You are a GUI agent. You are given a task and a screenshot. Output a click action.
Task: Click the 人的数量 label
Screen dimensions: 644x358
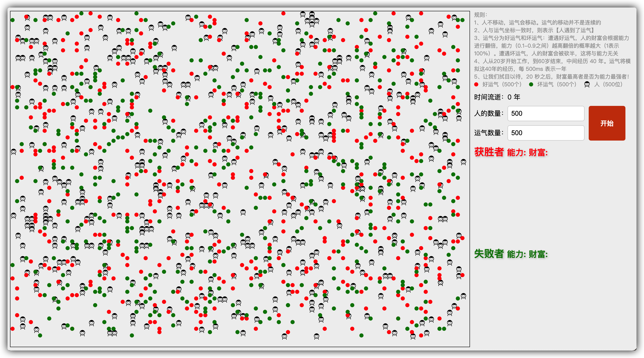489,113
